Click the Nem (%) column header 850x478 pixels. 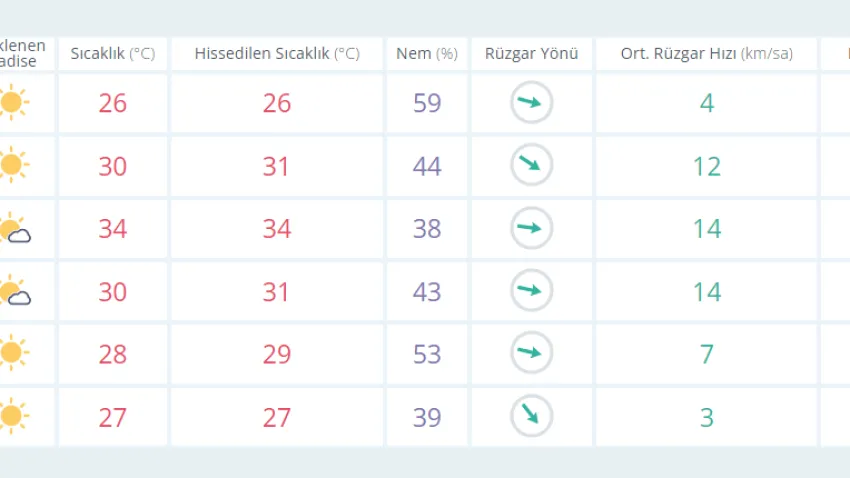point(426,54)
